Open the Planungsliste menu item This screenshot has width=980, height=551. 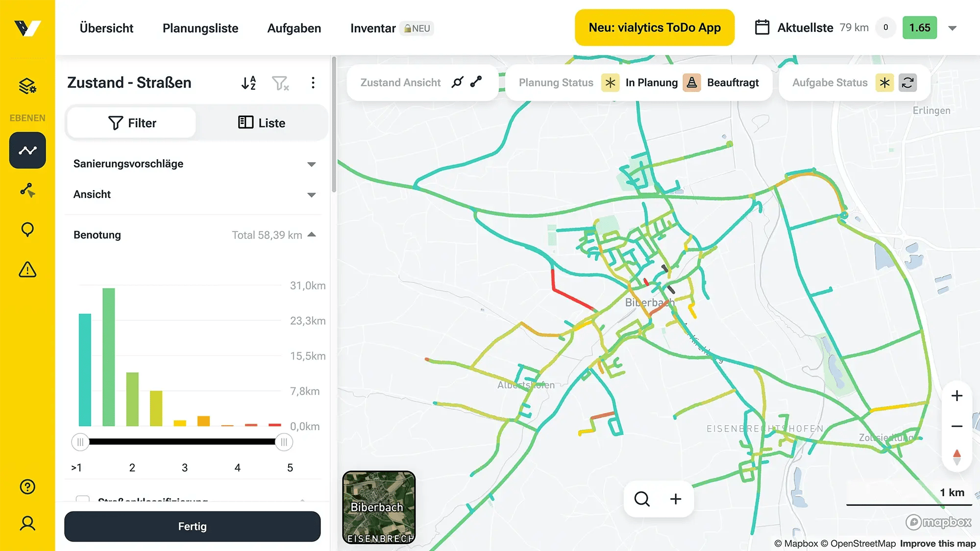pyautogui.click(x=200, y=28)
